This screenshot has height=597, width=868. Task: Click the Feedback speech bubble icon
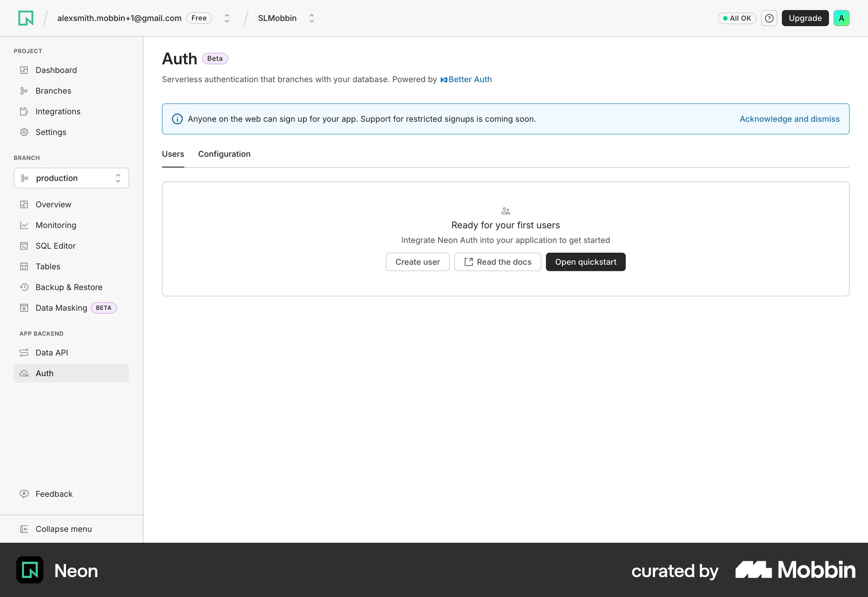pyautogui.click(x=24, y=494)
